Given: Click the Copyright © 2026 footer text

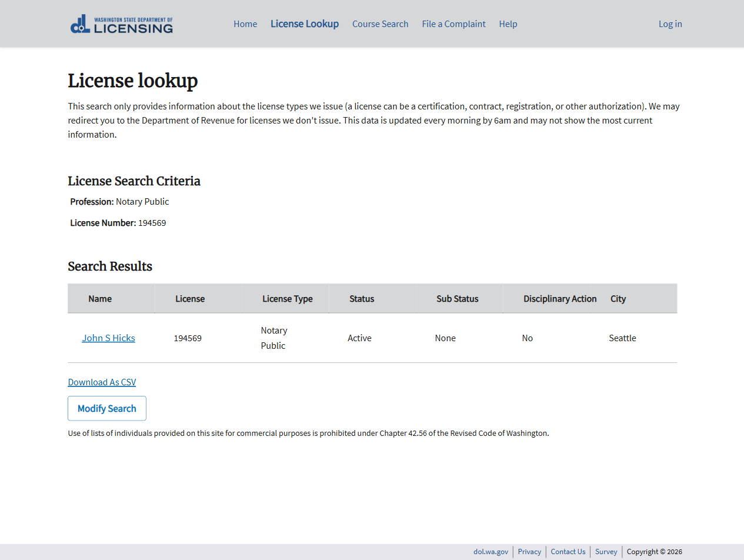Looking at the screenshot, I should click(x=655, y=552).
